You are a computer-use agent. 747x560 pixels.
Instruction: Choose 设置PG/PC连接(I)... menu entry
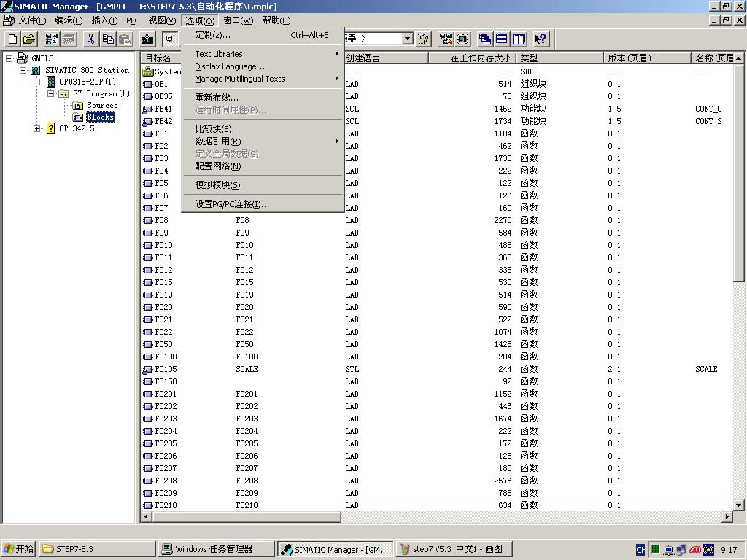[263, 204]
